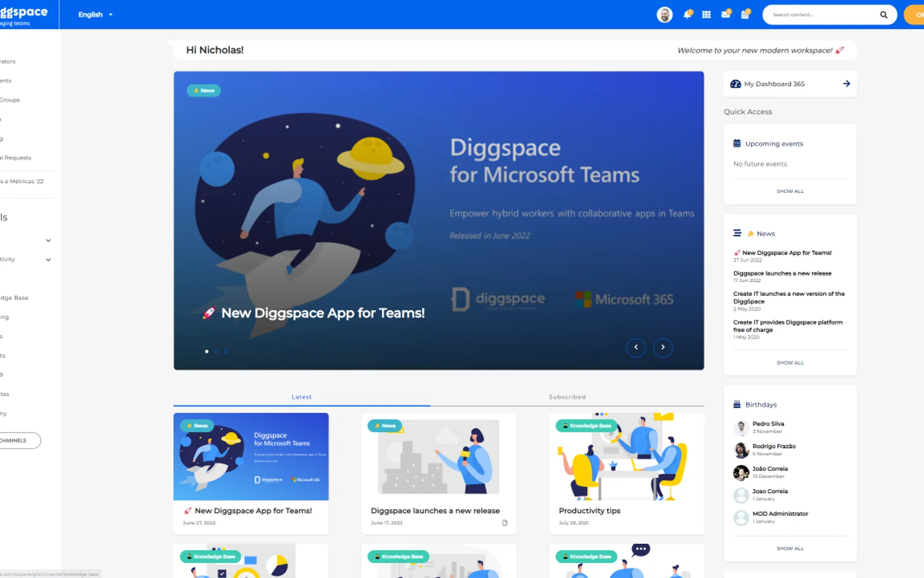Expand the sidebar chevron beside the 'tivity' row
This screenshot has width=924, height=578.
tap(49, 260)
